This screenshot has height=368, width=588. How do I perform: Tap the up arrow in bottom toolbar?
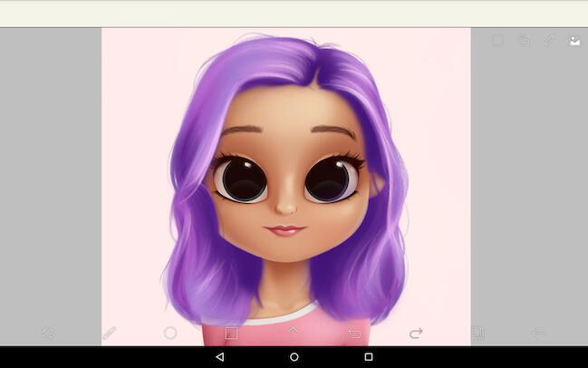[293, 333]
